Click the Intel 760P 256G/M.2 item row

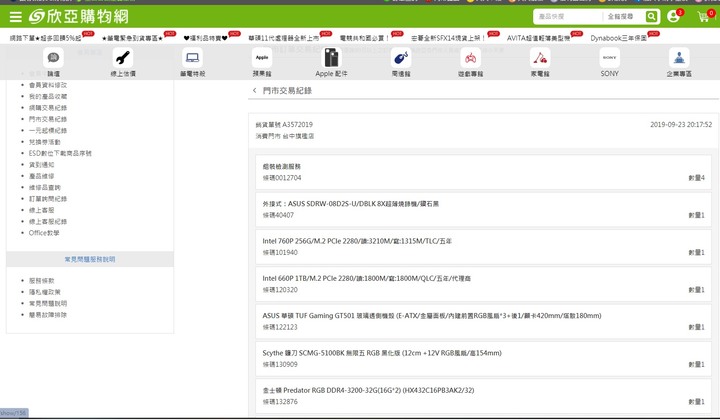484,246
